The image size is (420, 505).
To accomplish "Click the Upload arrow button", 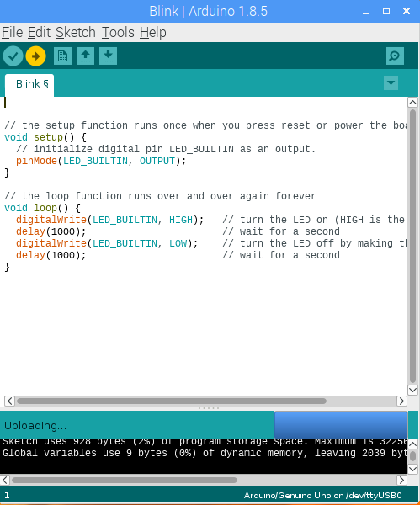I will tap(35, 56).
